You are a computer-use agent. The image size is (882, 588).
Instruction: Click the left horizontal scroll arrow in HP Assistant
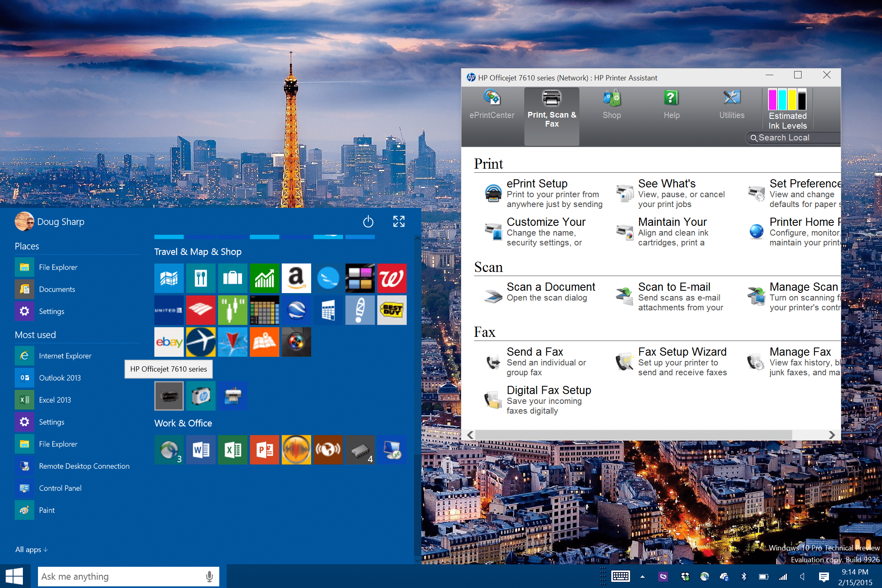coord(470,435)
